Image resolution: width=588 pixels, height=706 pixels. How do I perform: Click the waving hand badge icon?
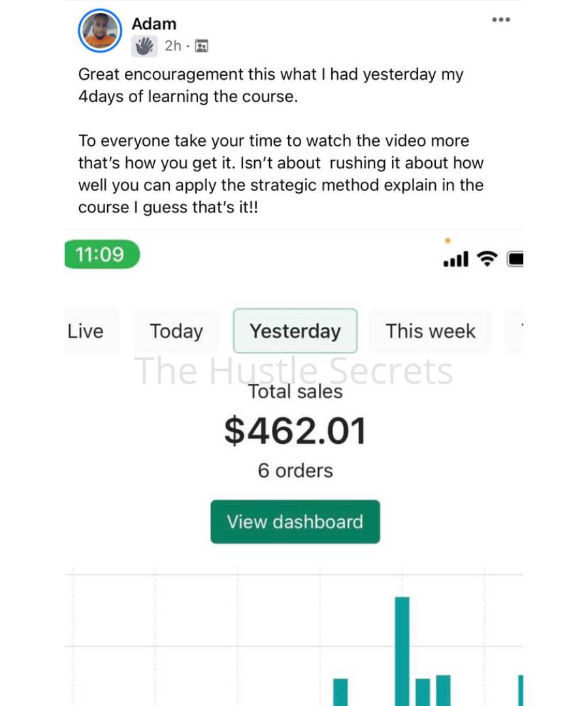(x=144, y=46)
